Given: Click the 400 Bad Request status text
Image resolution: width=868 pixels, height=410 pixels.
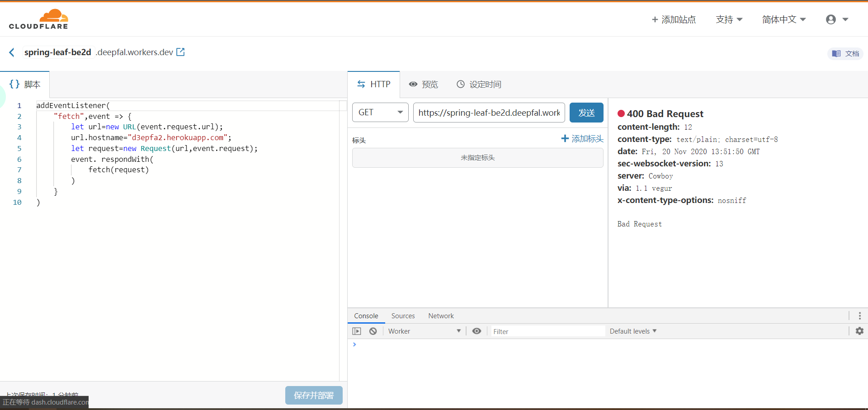Looking at the screenshot, I should point(665,114).
